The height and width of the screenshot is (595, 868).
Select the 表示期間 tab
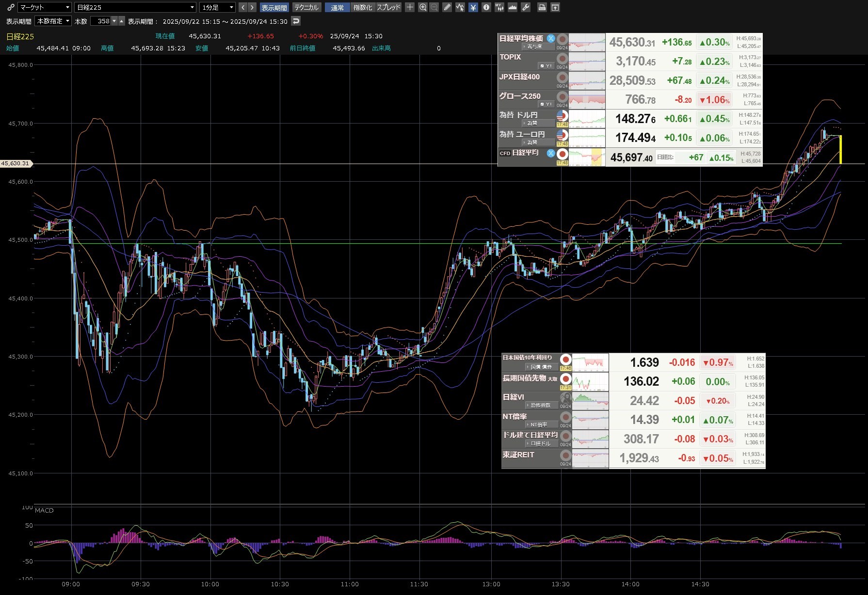click(x=274, y=7)
